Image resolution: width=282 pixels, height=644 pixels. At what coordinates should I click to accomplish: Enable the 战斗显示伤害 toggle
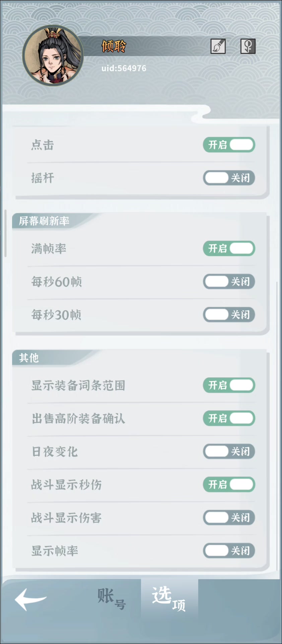[229, 518]
